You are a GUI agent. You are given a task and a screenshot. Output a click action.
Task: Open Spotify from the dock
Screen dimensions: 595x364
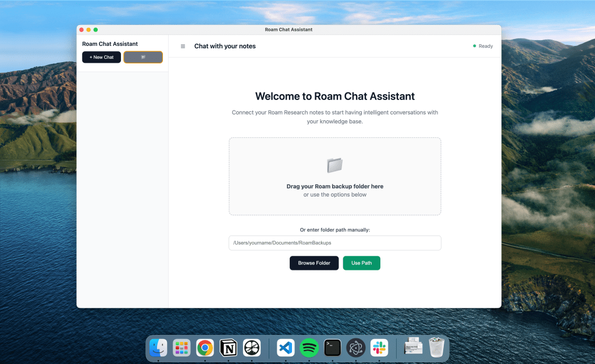[x=309, y=348]
